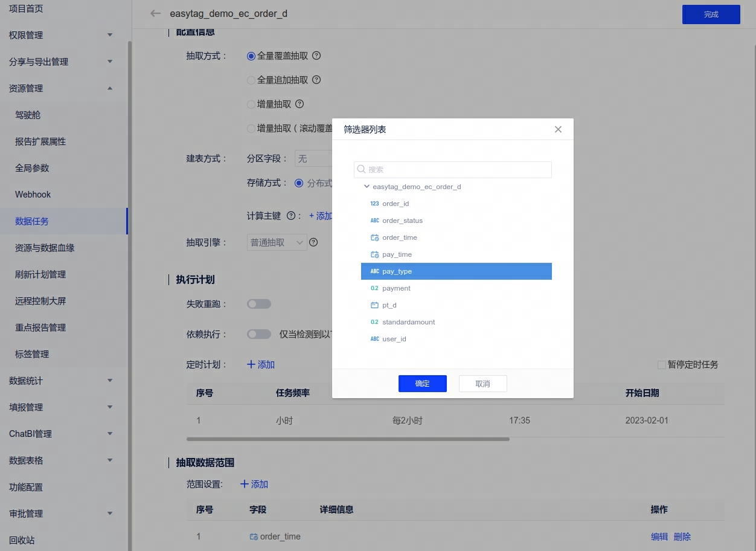Screen dimensions: 756x551
Task: Open the 全局参数 sidebar item
Action: (x=32, y=168)
